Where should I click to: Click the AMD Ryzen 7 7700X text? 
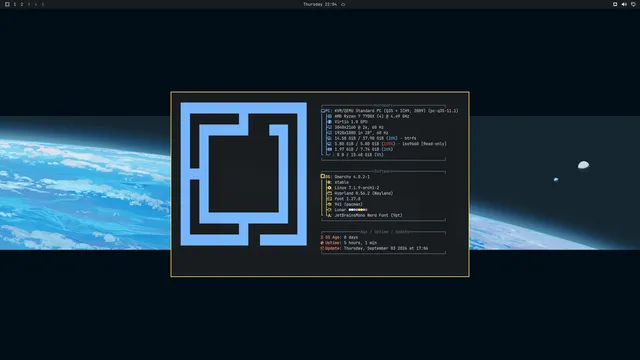point(372,116)
